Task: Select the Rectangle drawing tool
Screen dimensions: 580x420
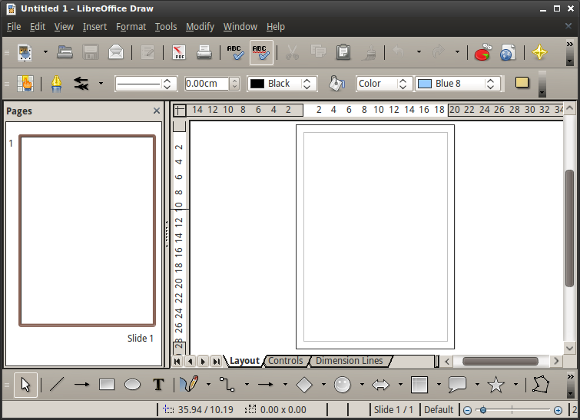Action: 107,384
